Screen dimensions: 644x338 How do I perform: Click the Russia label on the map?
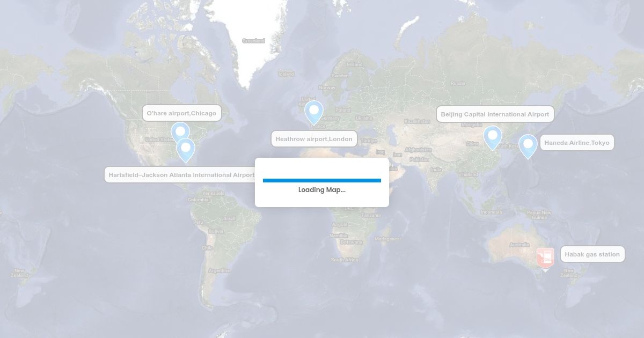click(x=458, y=83)
